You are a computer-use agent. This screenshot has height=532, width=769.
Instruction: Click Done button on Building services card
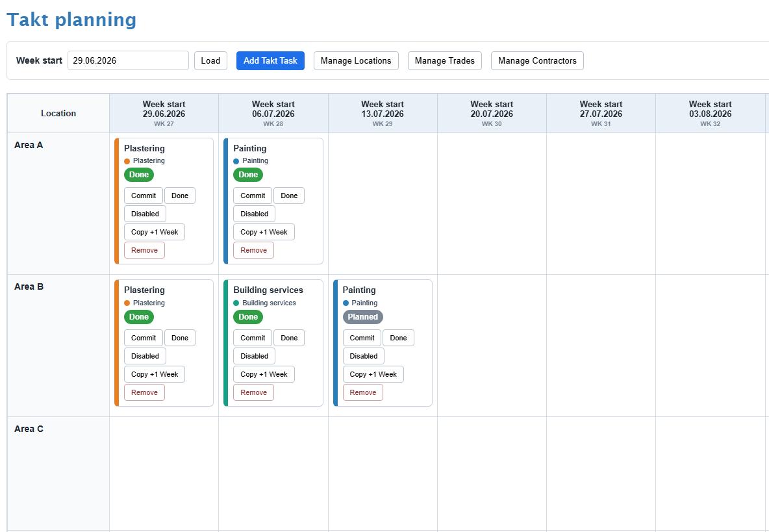click(289, 338)
